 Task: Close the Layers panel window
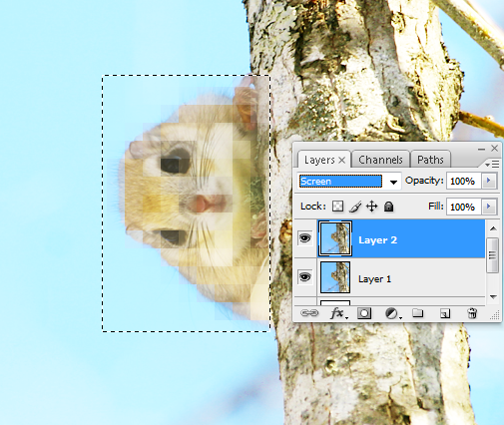point(495,148)
